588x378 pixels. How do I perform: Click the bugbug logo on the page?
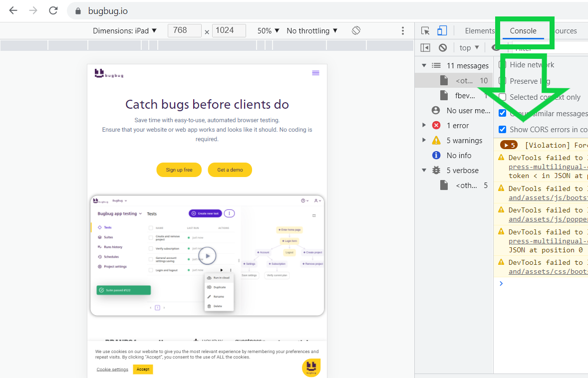[109, 73]
